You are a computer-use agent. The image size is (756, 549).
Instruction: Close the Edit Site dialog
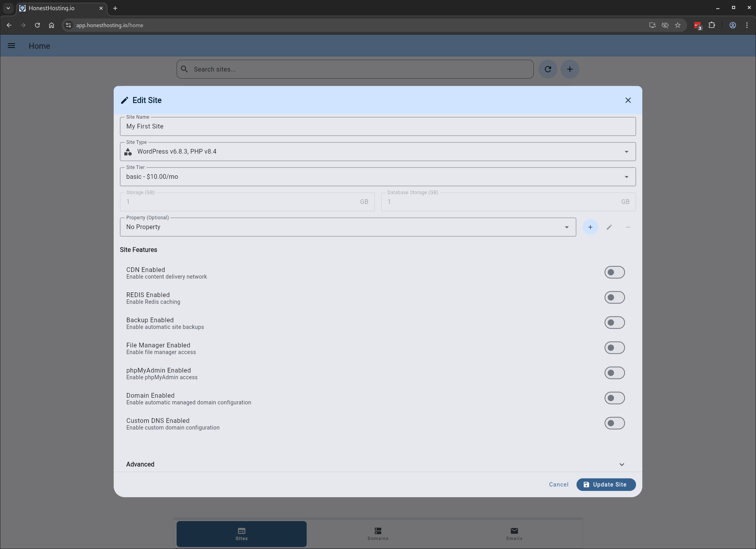pos(628,100)
